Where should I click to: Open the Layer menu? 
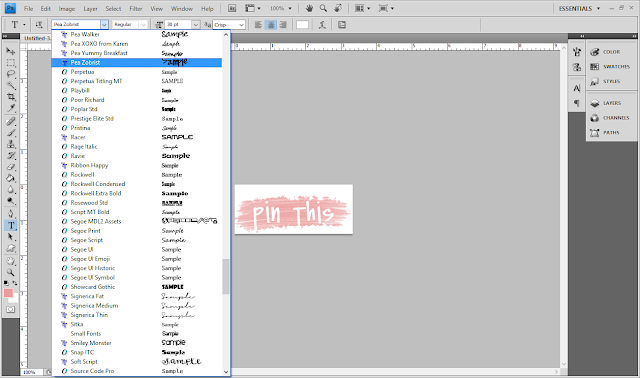tap(90, 8)
